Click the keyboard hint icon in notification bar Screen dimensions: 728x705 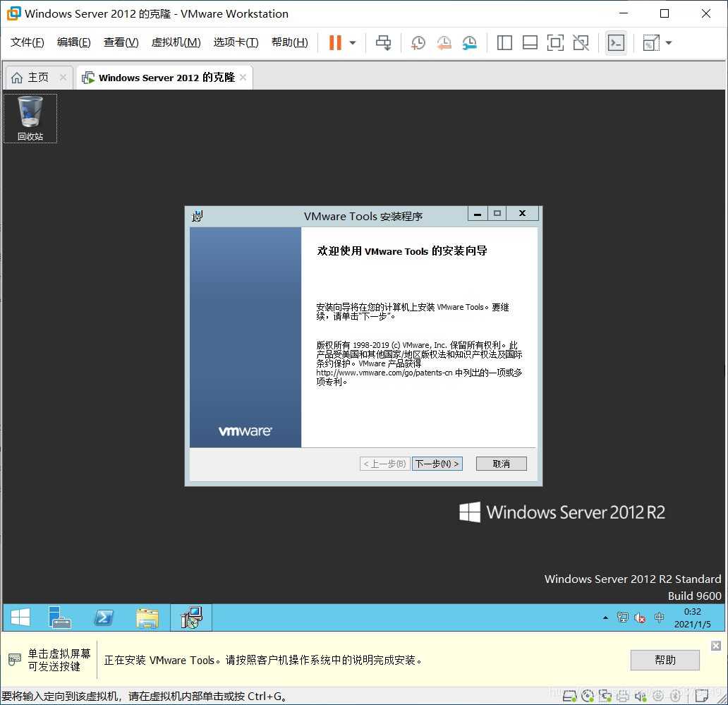tap(15, 660)
